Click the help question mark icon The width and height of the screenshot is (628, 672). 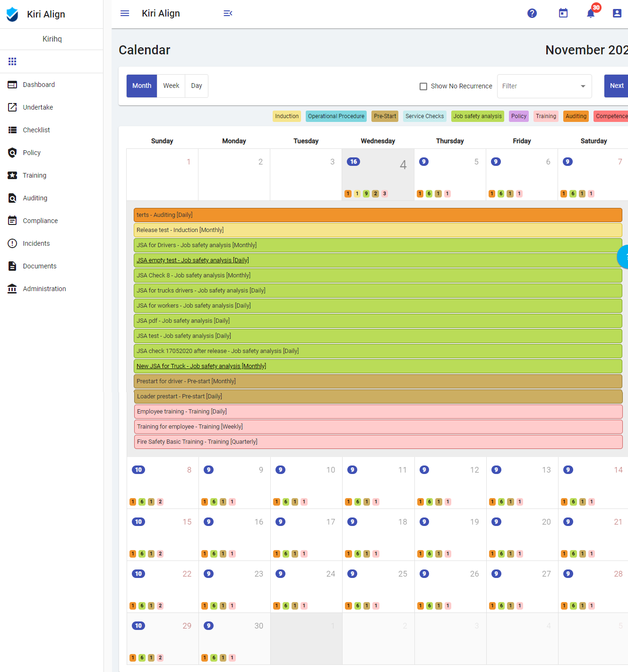tap(532, 13)
